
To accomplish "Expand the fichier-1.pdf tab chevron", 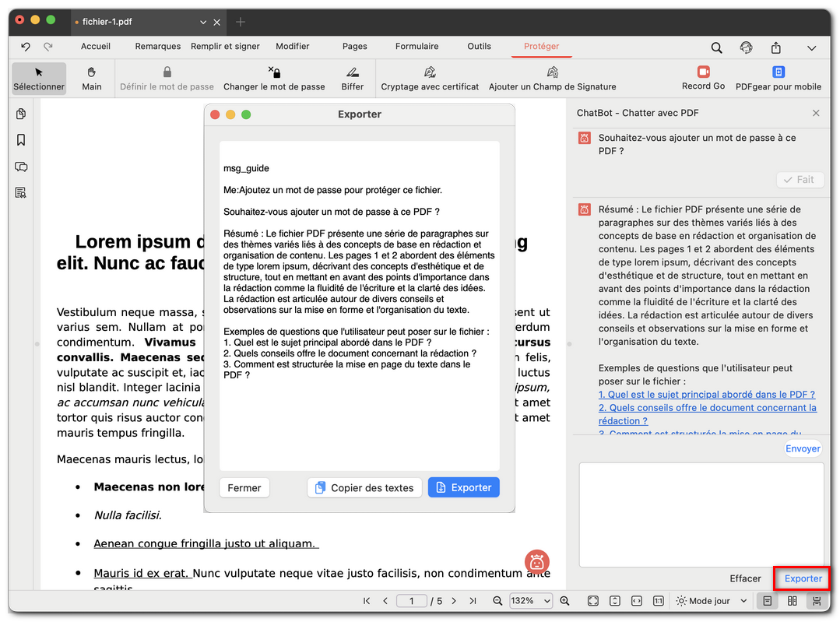I will (x=203, y=23).
